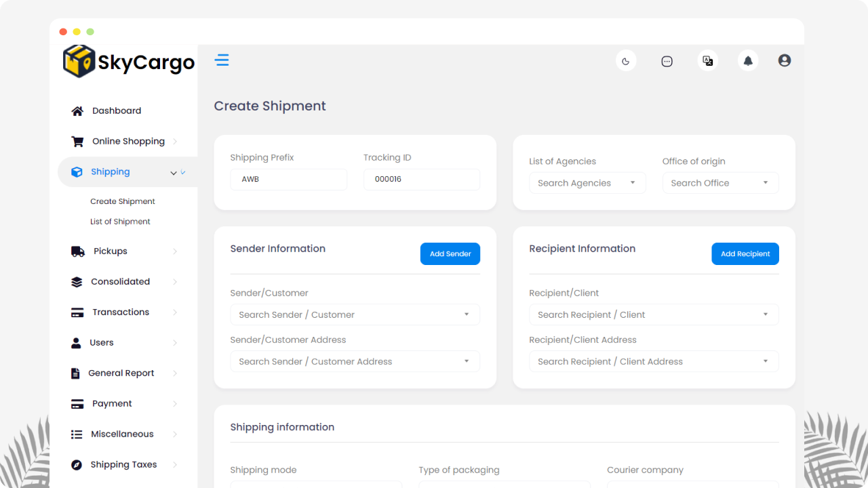
Task: Open the Search Office dropdown
Action: pyautogui.click(x=720, y=183)
